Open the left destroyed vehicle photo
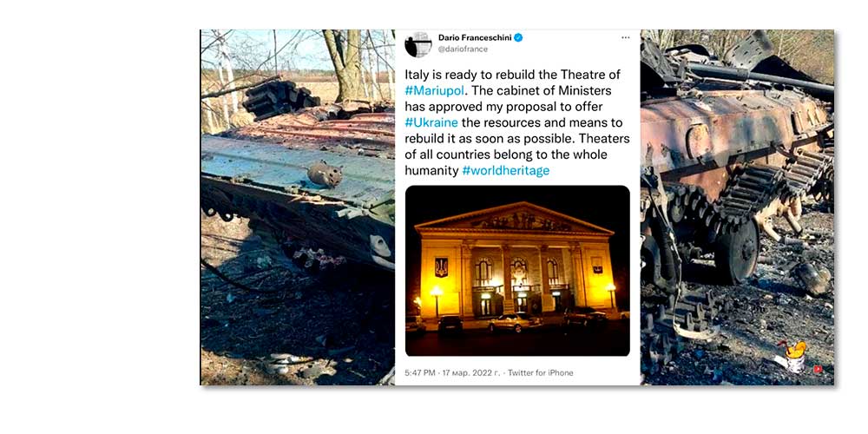 pyautogui.click(x=297, y=207)
